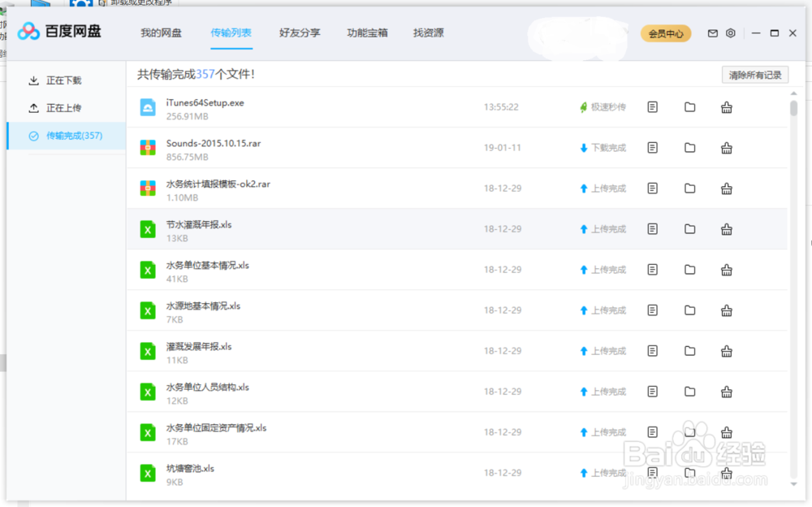Open details for 水务统计填报模板-ok2.rar
The width and height of the screenshot is (812, 507).
tap(653, 188)
